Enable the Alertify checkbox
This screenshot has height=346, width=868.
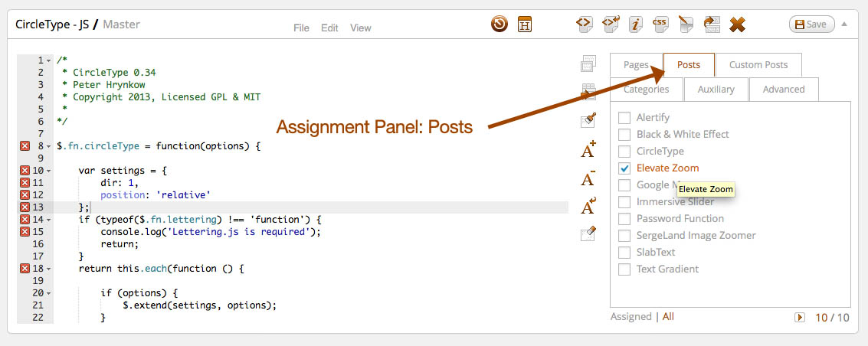[624, 118]
